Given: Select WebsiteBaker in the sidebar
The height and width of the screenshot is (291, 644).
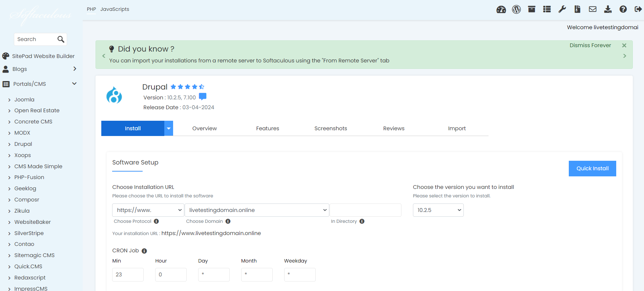Looking at the screenshot, I should tap(33, 222).
